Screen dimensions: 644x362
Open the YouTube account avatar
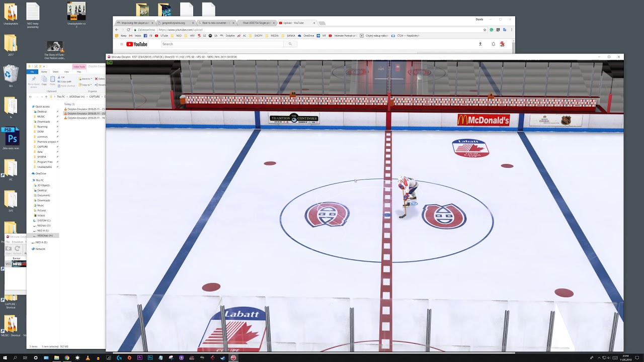tap(502, 44)
